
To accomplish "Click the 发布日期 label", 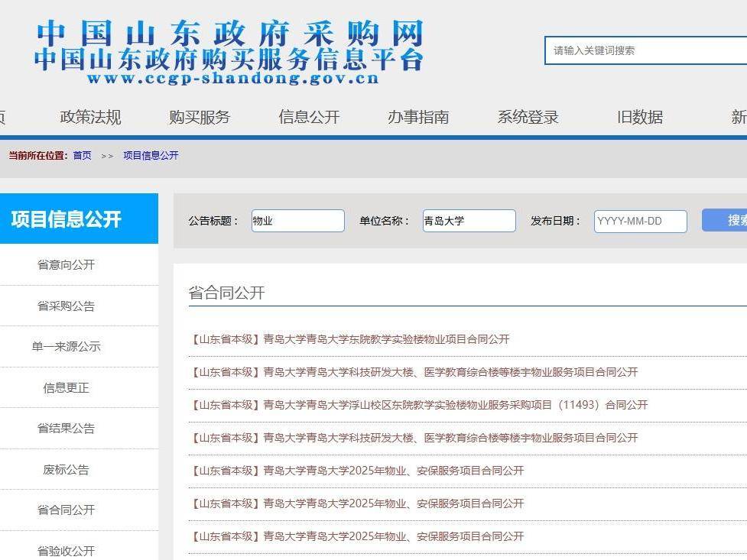I will [x=556, y=221].
